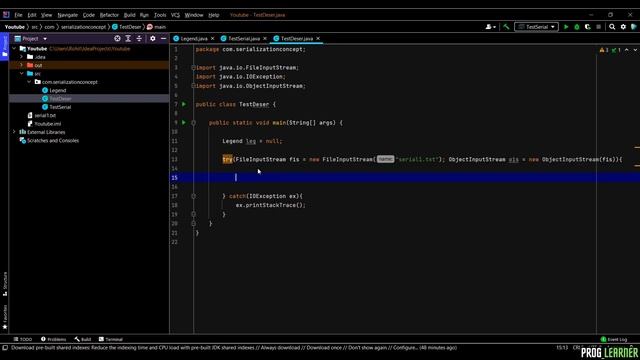Run with Coverage from the toolbar

588,27
